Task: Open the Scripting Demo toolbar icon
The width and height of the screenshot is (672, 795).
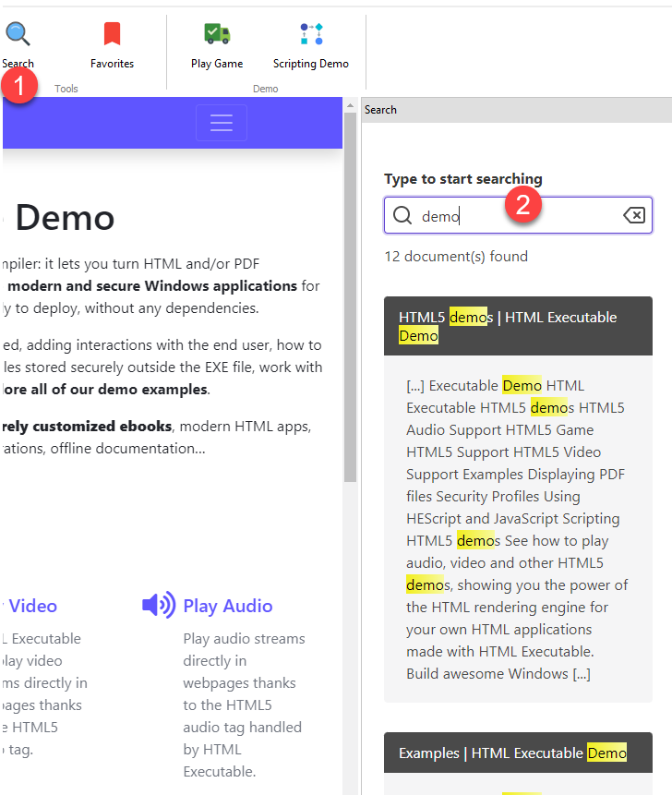Action: tap(311, 35)
